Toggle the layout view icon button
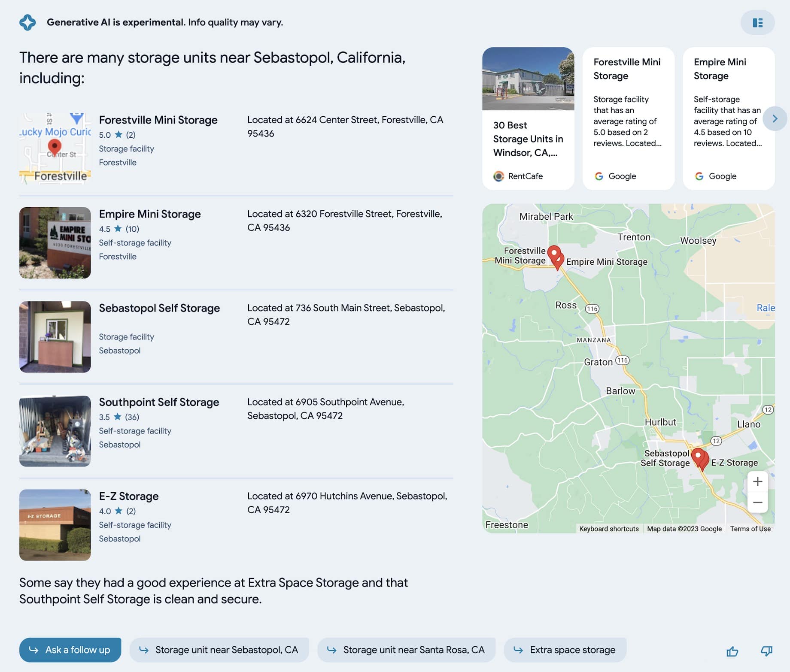 click(x=757, y=23)
